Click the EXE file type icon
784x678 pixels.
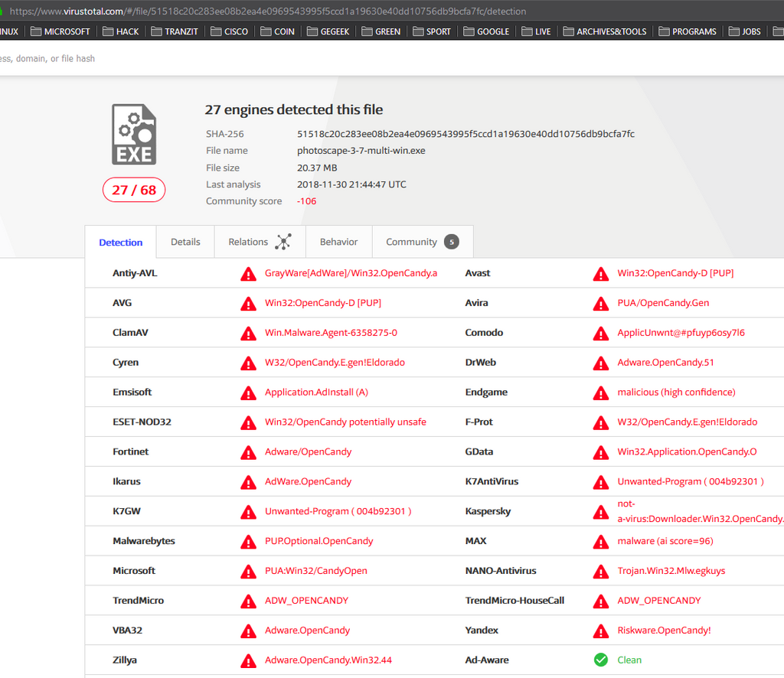pos(134,135)
